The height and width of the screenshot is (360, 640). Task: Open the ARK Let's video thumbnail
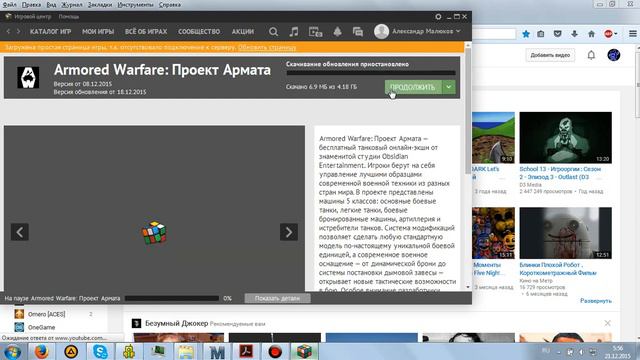point(493,138)
